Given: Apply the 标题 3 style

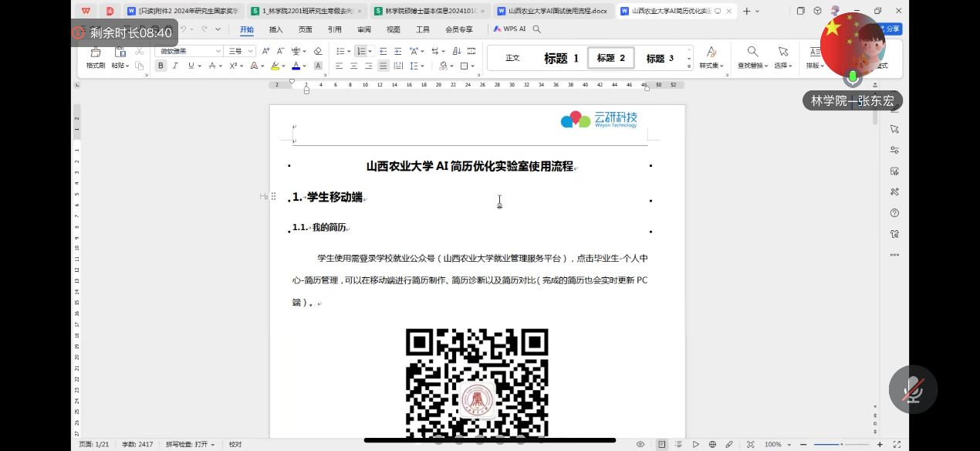Looking at the screenshot, I should coord(660,58).
